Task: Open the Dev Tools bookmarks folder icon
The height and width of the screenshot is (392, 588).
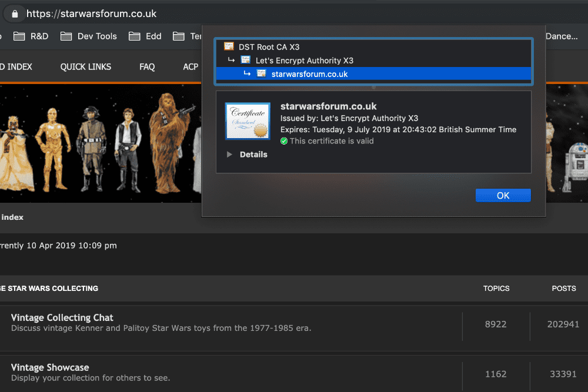Action: [x=66, y=36]
